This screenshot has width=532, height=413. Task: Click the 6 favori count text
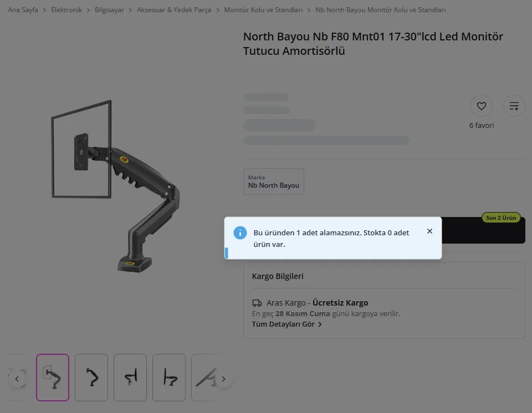[x=481, y=126]
